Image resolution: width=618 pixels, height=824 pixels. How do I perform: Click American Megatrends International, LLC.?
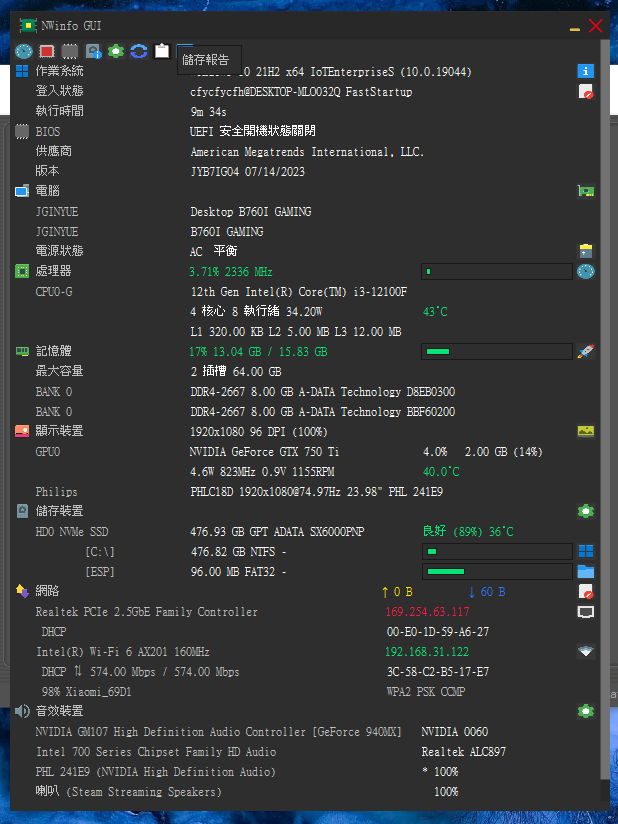(x=307, y=152)
